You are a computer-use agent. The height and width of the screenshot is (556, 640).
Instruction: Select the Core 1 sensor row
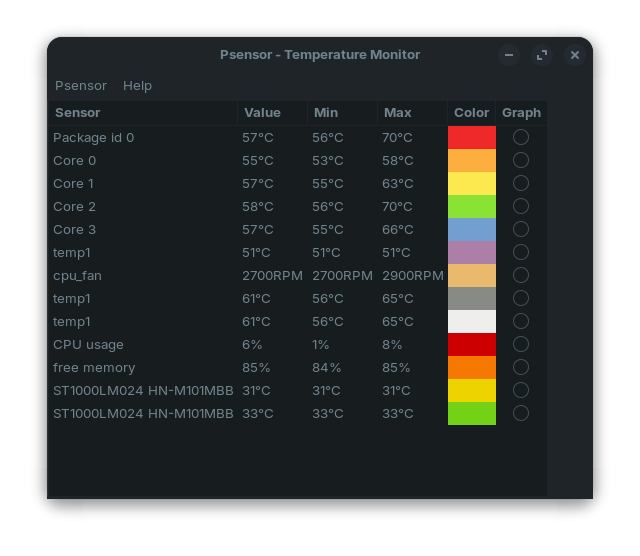[74, 183]
